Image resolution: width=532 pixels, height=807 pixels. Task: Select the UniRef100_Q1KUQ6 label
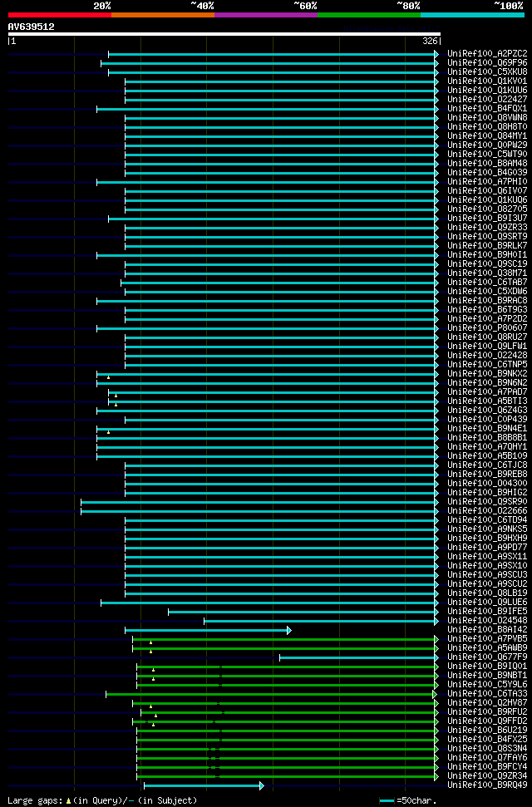(x=487, y=199)
